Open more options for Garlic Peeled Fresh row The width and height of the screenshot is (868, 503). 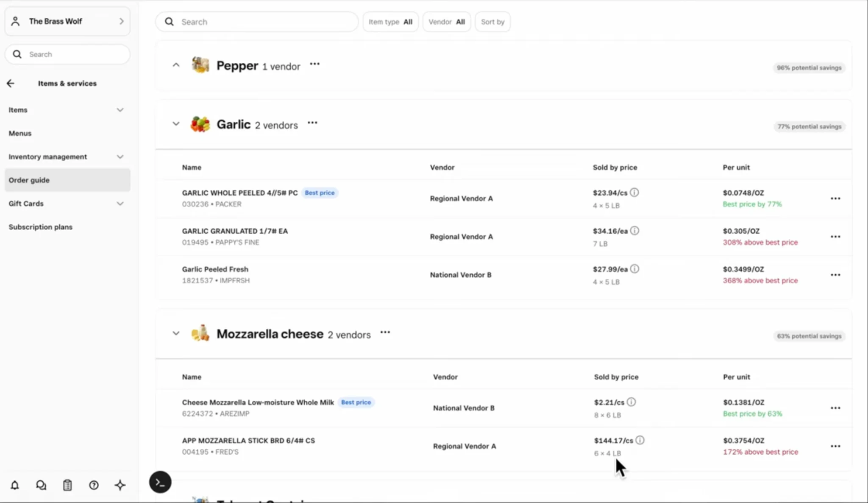click(x=835, y=275)
